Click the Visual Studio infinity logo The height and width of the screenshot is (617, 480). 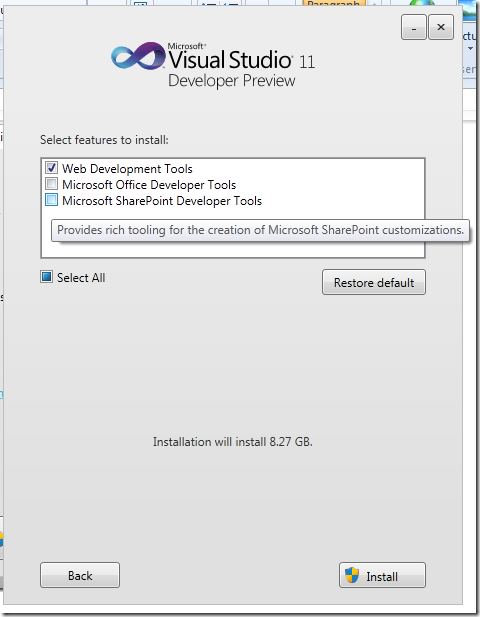(x=138, y=56)
